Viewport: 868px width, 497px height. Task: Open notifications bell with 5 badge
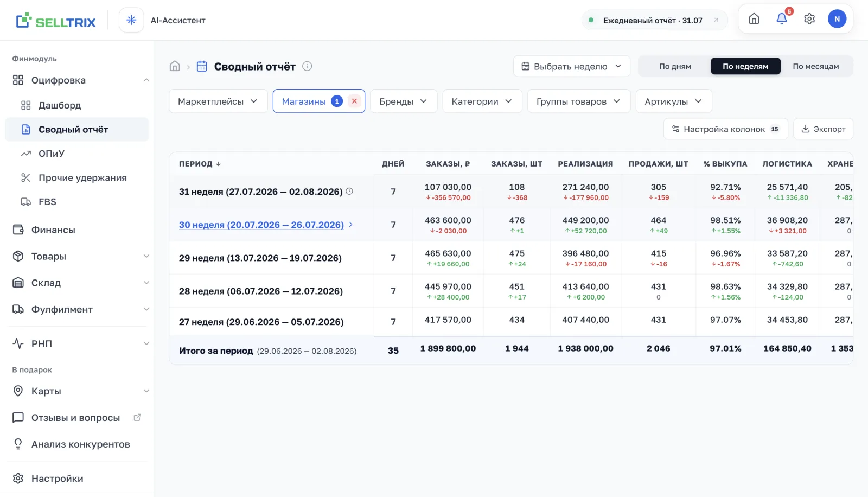pyautogui.click(x=782, y=19)
